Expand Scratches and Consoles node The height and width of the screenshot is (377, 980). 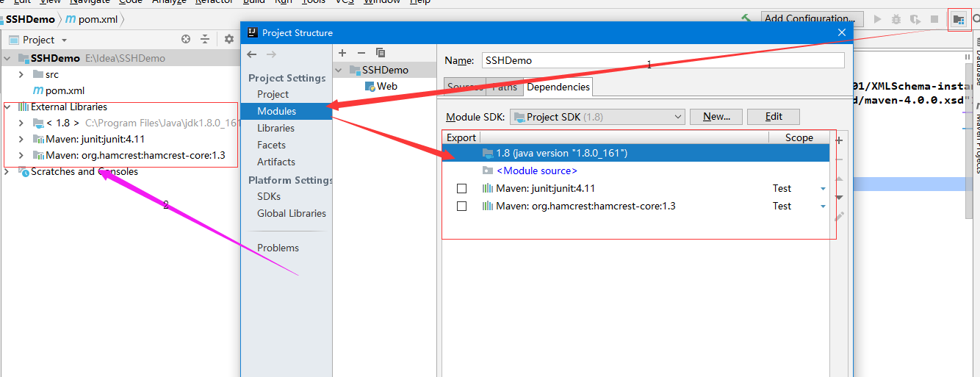8,171
